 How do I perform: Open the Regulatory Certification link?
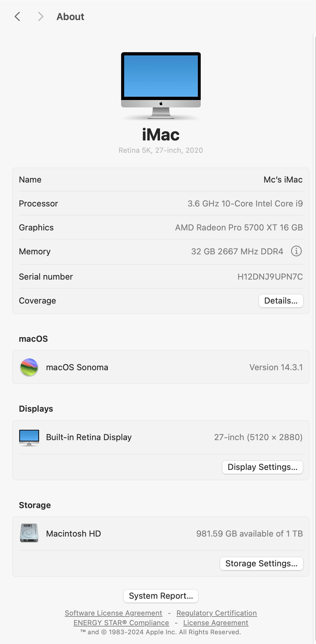point(216,613)
